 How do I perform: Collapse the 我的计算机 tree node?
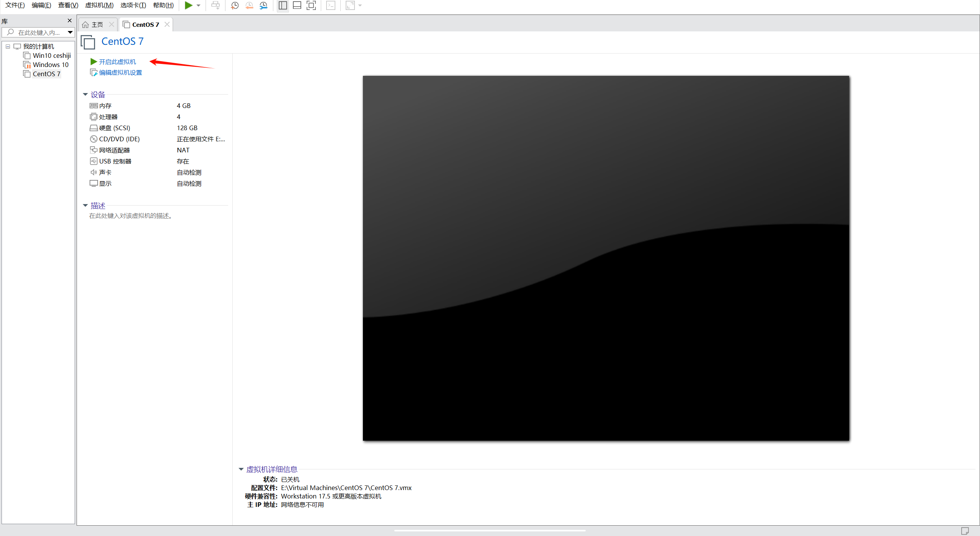click(8, 46)
